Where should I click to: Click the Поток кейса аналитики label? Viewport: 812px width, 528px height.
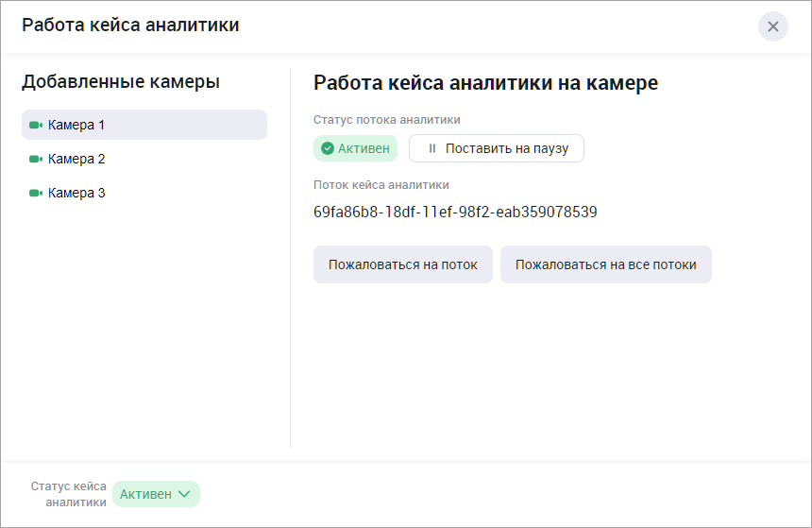[x=381, y=185]
